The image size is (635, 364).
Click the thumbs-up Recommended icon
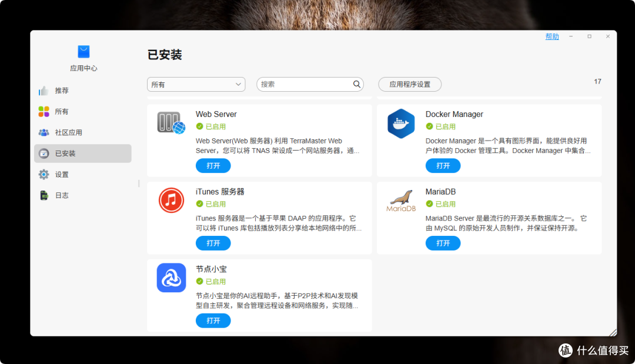[44, 91]
